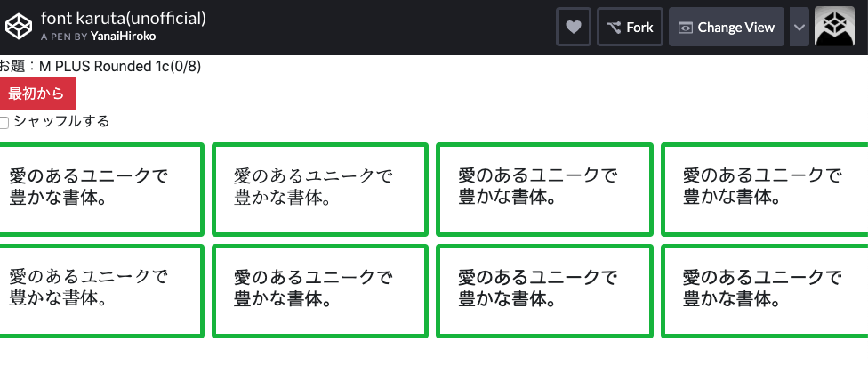This screenshot has width=868, height=366.
Task: Click the シャッフルする label text
Action: tap(61, 122)
